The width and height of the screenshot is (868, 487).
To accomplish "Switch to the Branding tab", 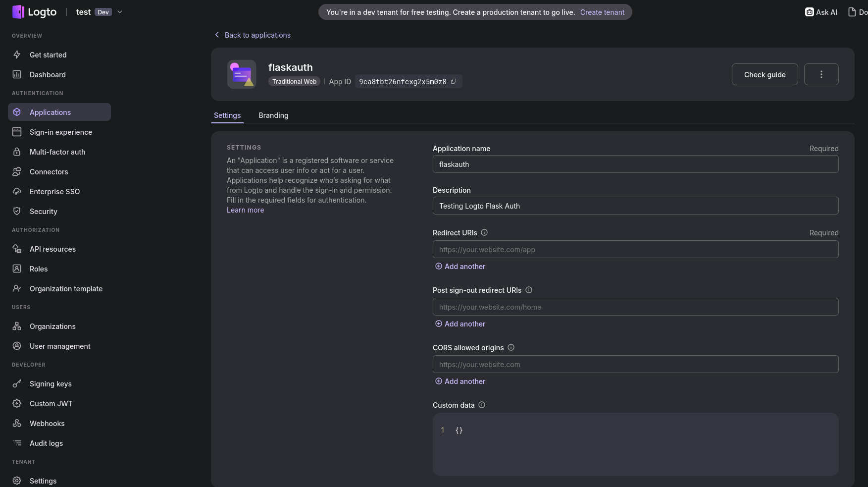I will 273,115.
